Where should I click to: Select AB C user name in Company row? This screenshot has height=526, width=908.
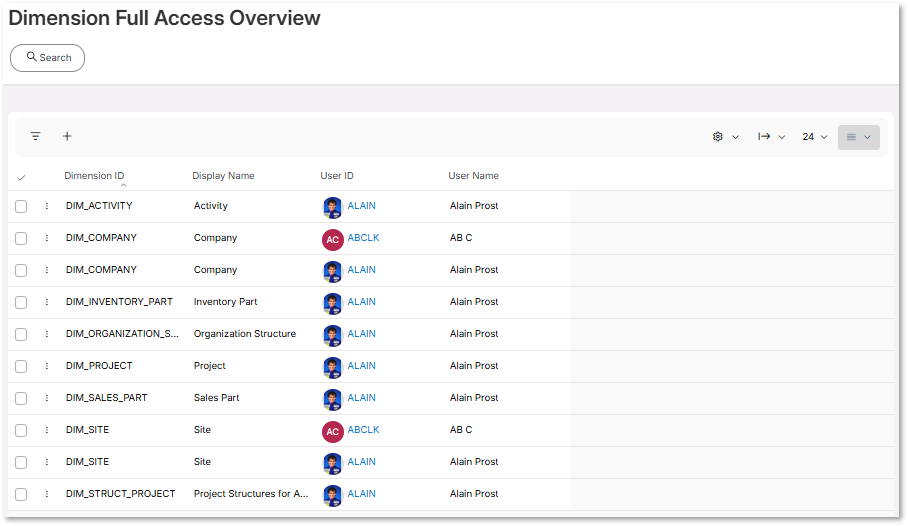461,238
